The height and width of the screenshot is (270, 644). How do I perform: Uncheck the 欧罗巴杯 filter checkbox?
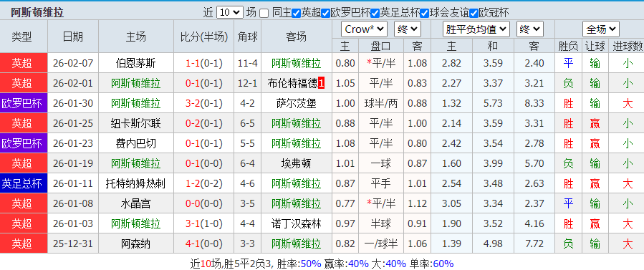[x=326, y=13]
